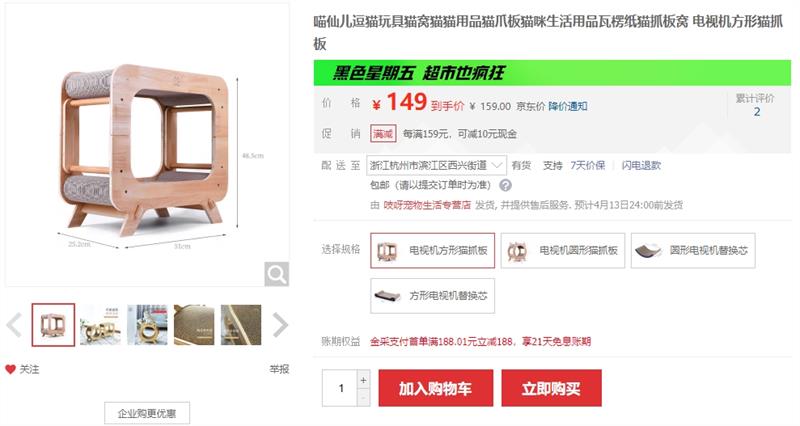Select 圆形电视机替换芯 specification option
Image resolution: width=800 pixels, height=426 pixels.
(693, 250)
